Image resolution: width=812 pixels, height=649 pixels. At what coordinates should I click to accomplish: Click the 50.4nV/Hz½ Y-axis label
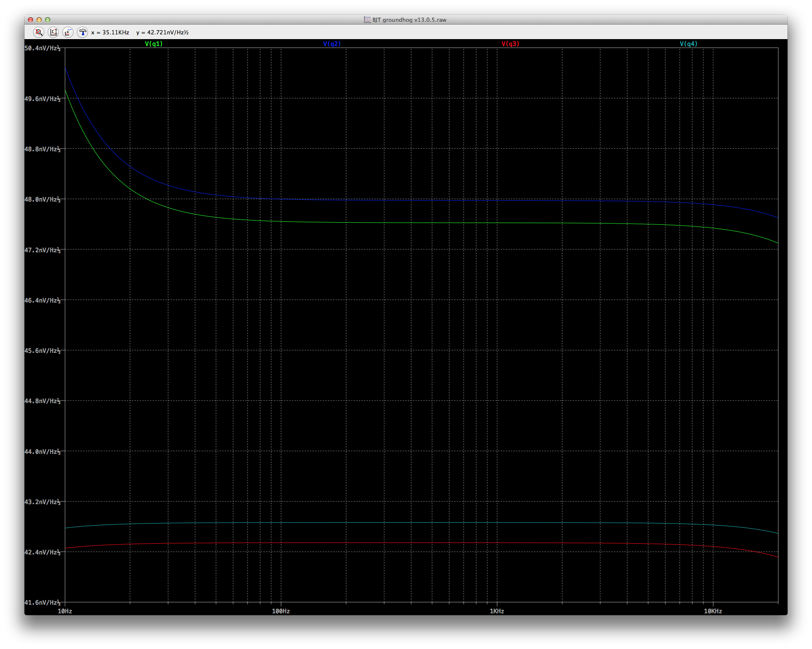click(x=43, y=48)
